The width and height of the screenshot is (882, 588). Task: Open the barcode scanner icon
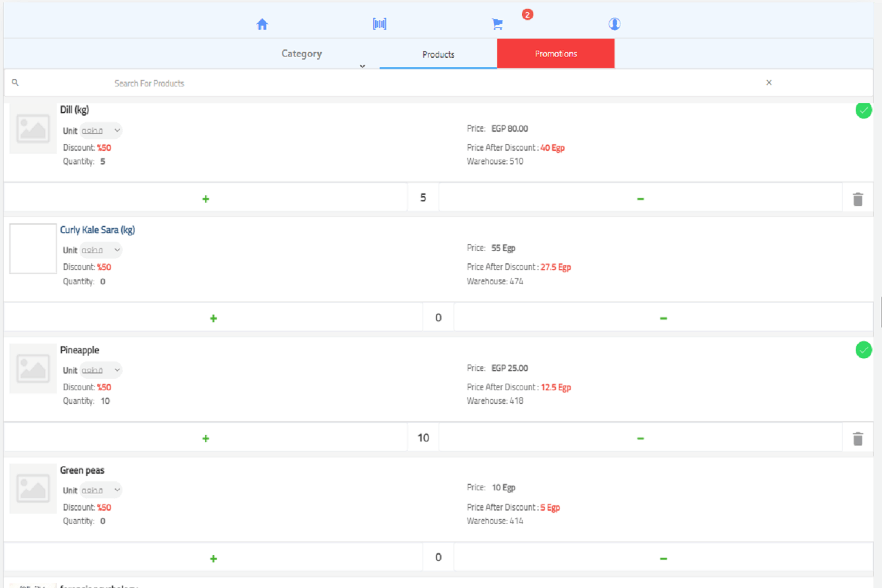pyautogui.click(x=379, y=23)
